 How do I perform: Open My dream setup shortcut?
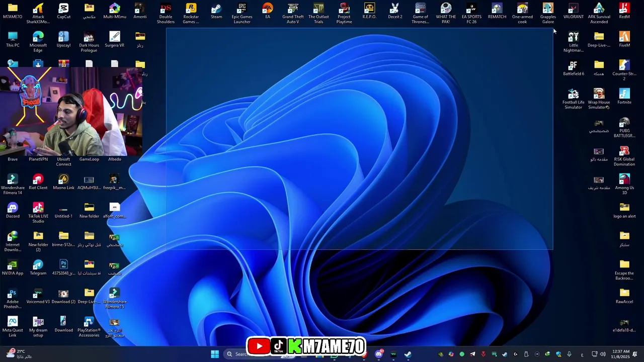coord(38,327)
